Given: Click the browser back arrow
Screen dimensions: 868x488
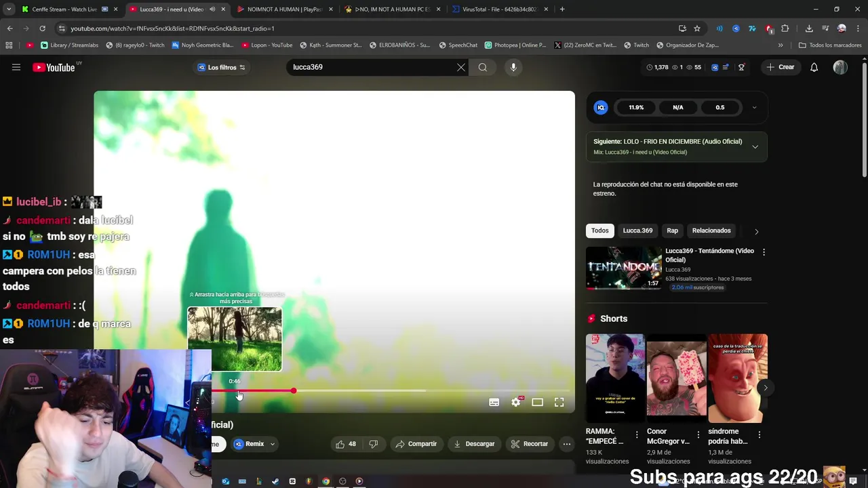Looking at the screenshot, I should 10,28.
